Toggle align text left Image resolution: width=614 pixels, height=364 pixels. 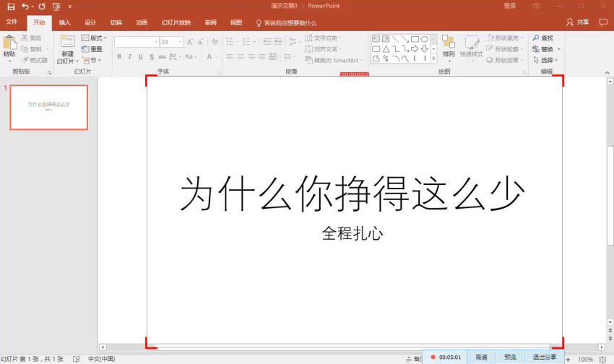point(230,57)
